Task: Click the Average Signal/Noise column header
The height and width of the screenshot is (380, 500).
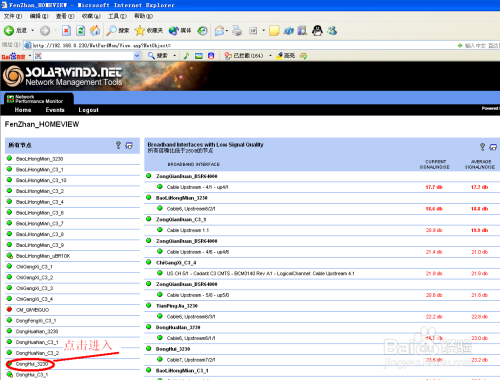Action: [x=480, y=164]
